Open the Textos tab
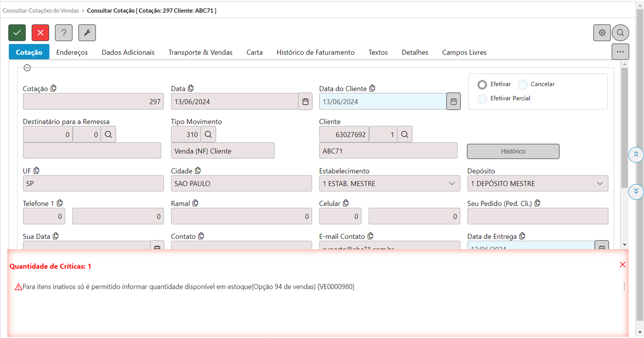644x338 pixels. click(378, 52)
